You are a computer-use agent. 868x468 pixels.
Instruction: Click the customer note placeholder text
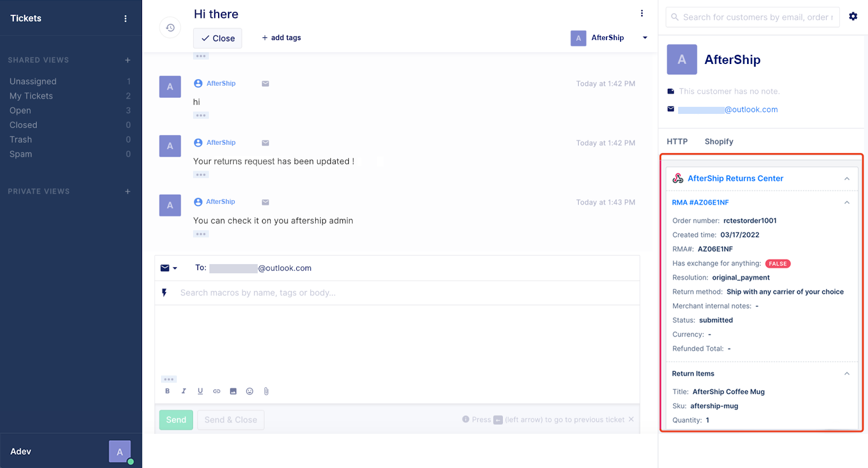729,91
